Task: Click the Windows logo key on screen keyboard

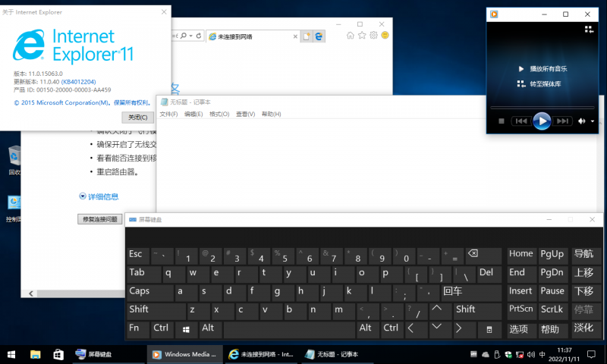Action: coord(186,329)
